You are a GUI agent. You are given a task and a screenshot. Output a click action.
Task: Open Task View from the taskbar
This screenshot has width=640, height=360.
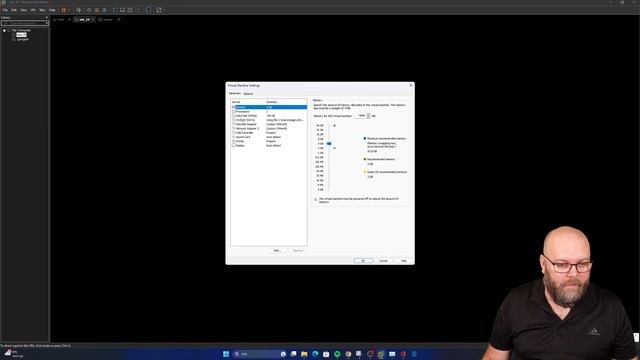[293, 354]
